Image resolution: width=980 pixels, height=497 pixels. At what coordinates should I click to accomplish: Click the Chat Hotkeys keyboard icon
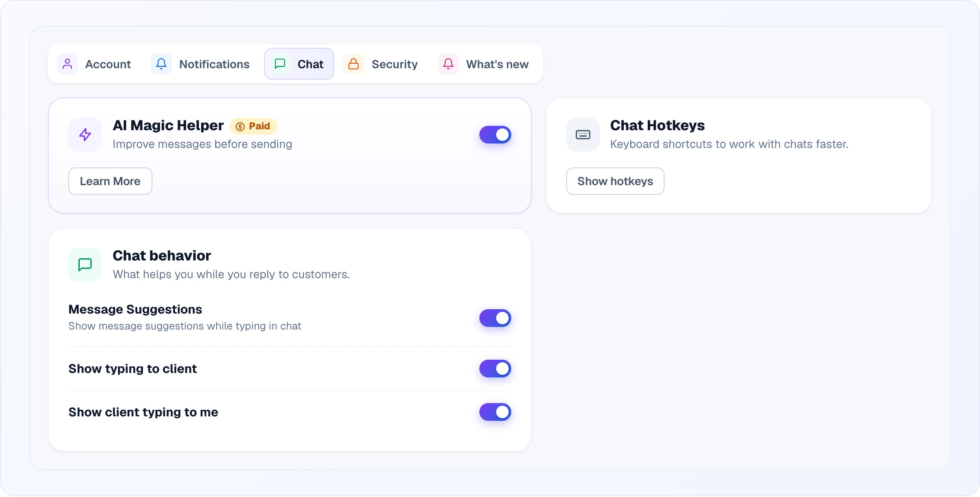click(x=583, y=135)
